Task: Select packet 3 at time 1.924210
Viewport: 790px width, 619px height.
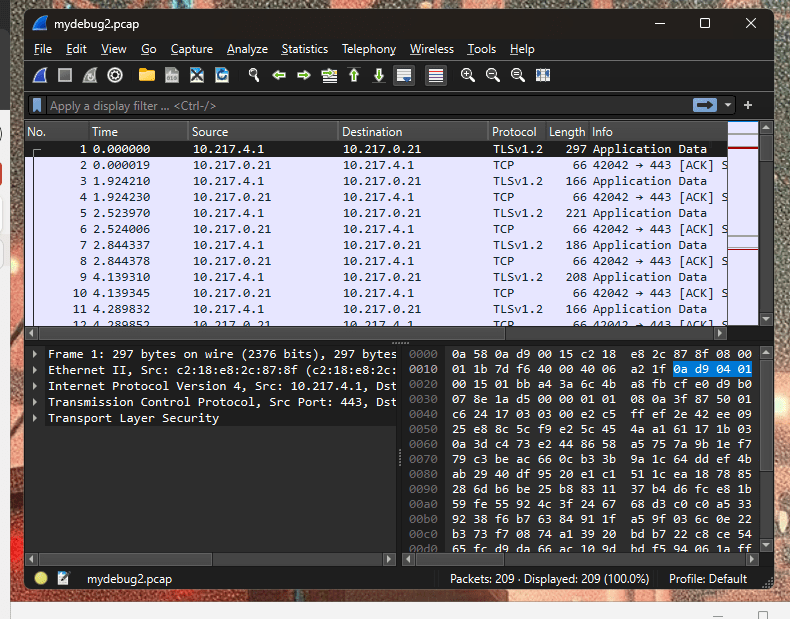Action: click(x=376, y=181)
